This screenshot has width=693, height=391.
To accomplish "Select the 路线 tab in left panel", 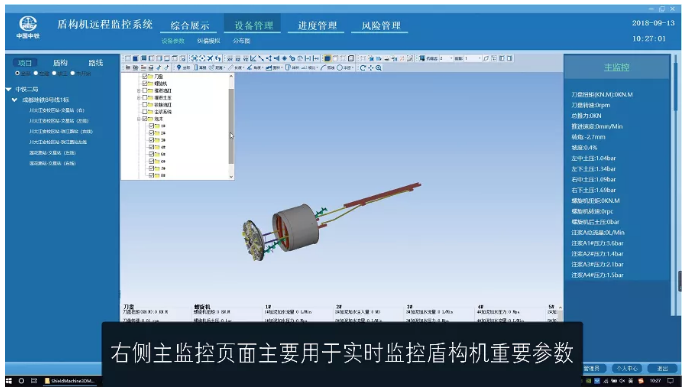I will click(x=95, y=63).
